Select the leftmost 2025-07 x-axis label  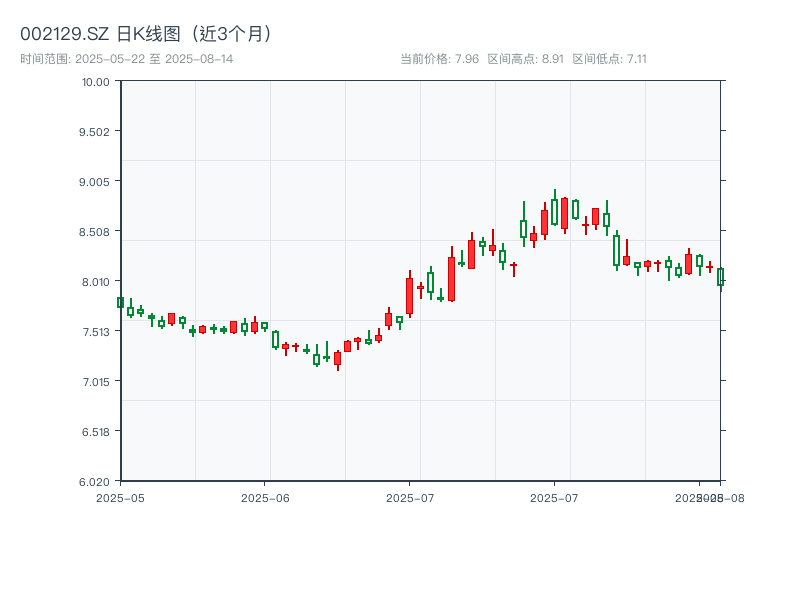click(x=410, y=497)
